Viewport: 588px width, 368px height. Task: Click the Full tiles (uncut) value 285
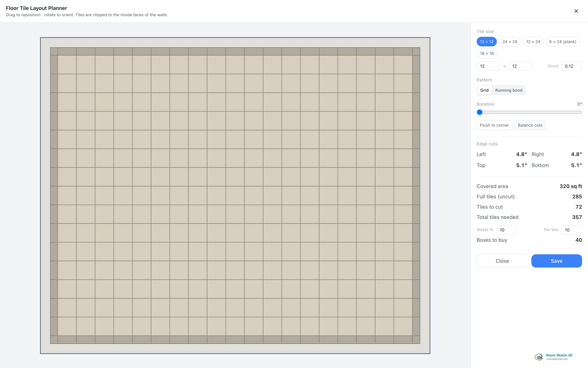(x=577, y=197)
